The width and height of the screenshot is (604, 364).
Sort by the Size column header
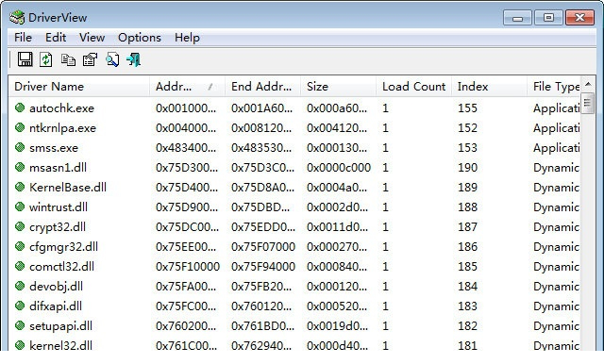[x=338, y=86]
